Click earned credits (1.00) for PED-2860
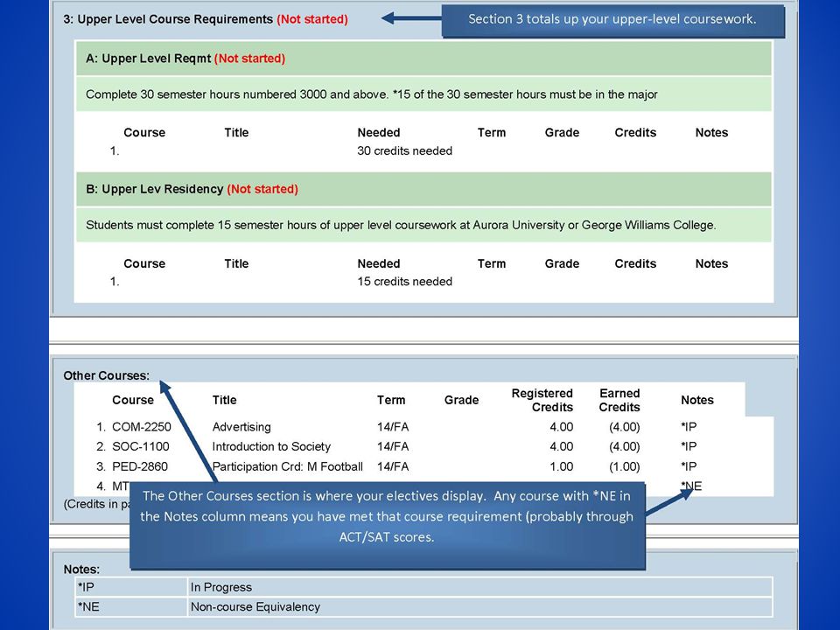 pos(625,466)
